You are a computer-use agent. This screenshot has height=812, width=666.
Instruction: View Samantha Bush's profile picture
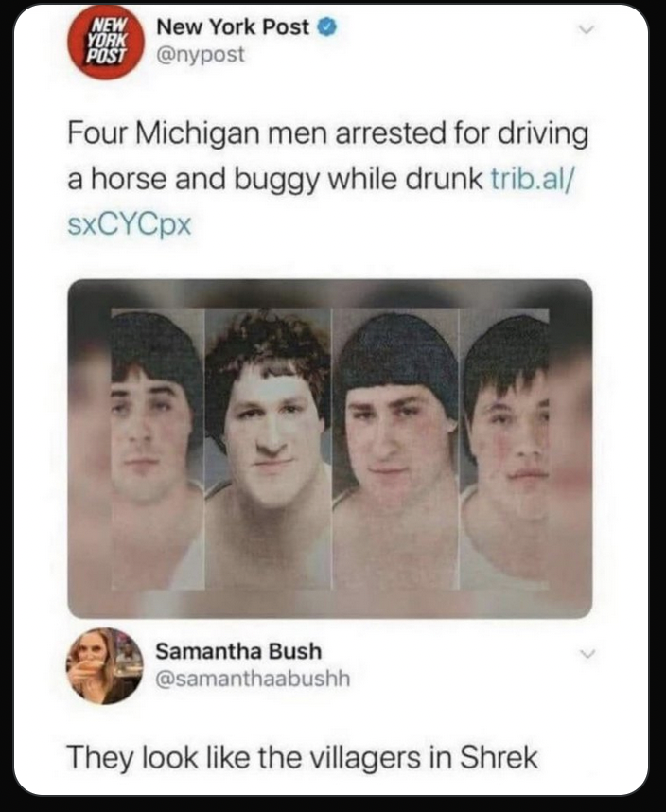(105, 666)
